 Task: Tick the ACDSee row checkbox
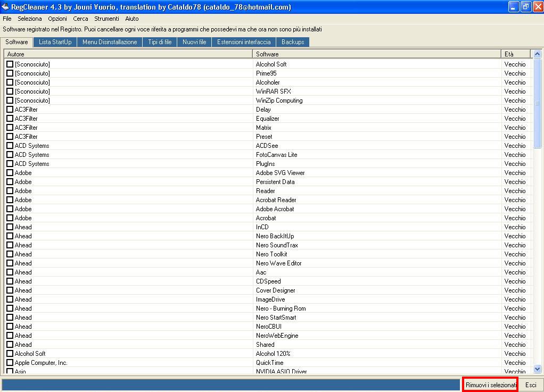coord(10,146)
